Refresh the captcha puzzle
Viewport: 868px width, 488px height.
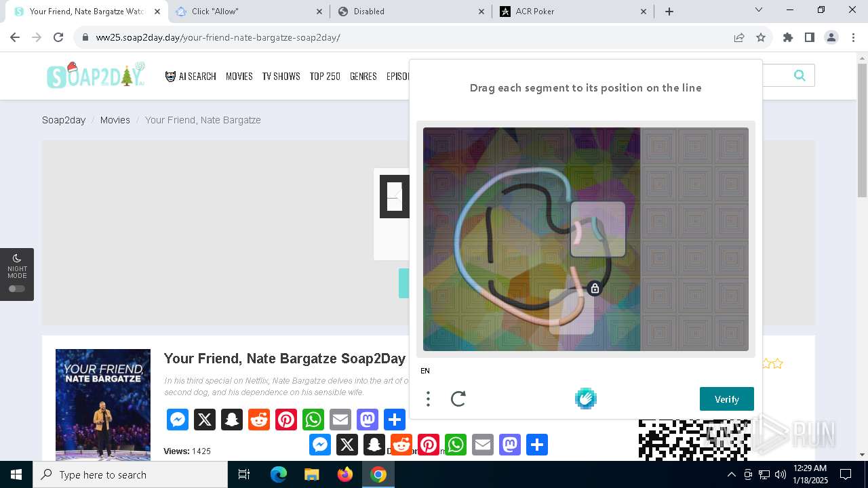pos(458,399)
